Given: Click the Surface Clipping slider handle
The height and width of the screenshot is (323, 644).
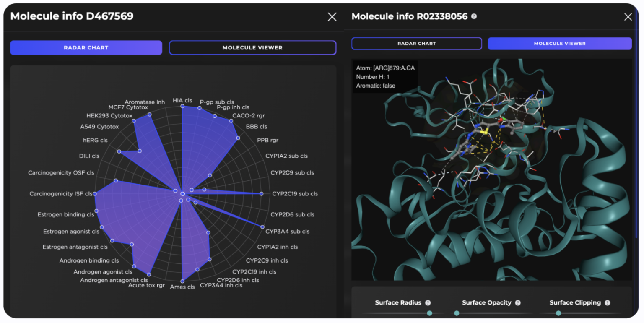Looking at the screenshot, I should coord(558,313).
